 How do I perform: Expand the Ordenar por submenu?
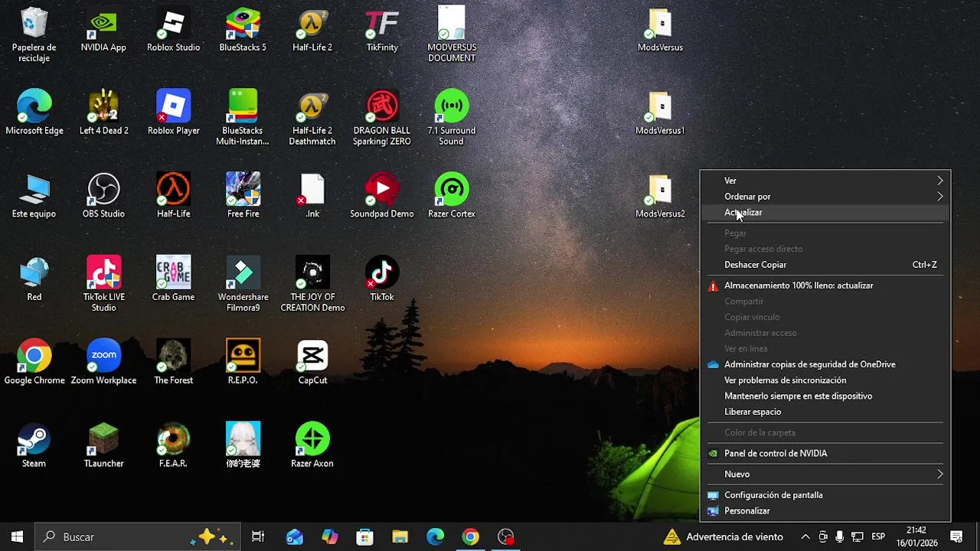(x=825, y=197)
